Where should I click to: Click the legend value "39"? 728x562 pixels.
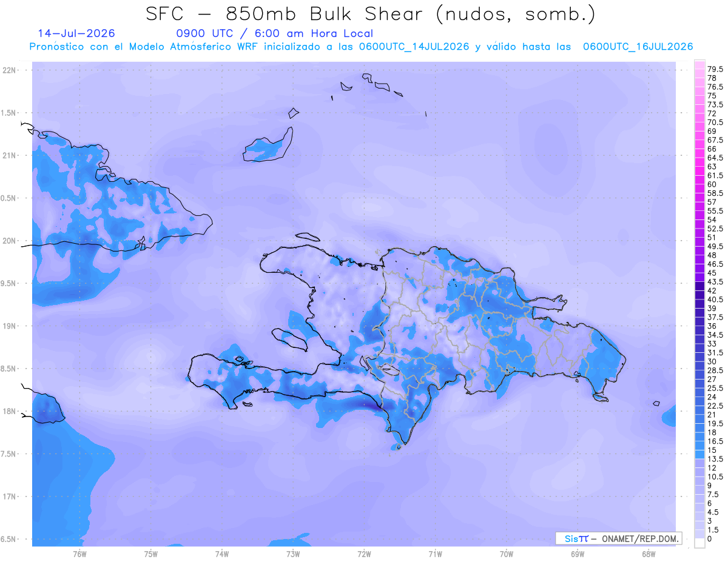tap(712, 308)
